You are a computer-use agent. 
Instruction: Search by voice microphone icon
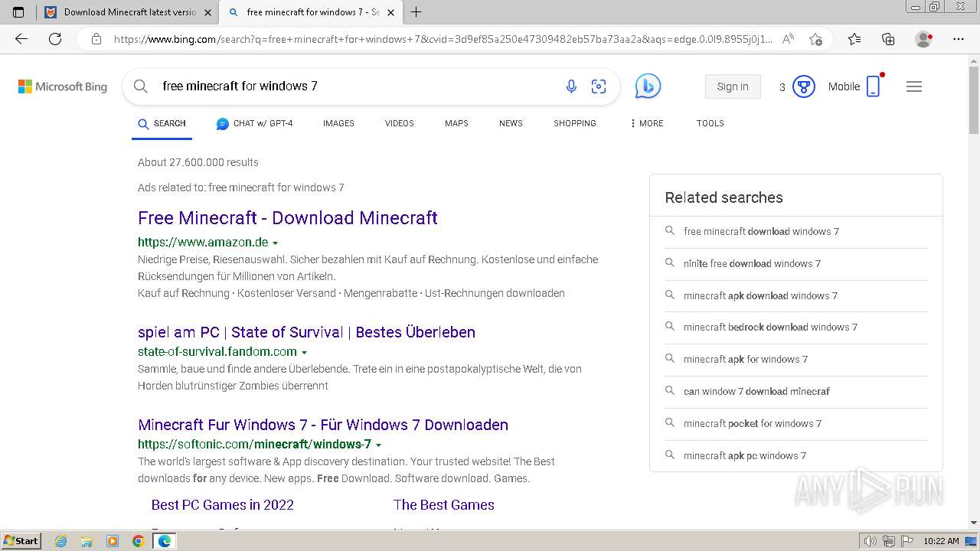(x=571, y=86)
